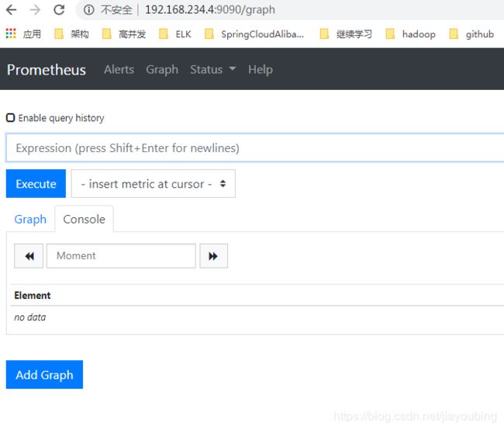Open the SpringCloudAlibaba bookmark folder
Viewport: 504px width, 430px height.
coord(254,34)
